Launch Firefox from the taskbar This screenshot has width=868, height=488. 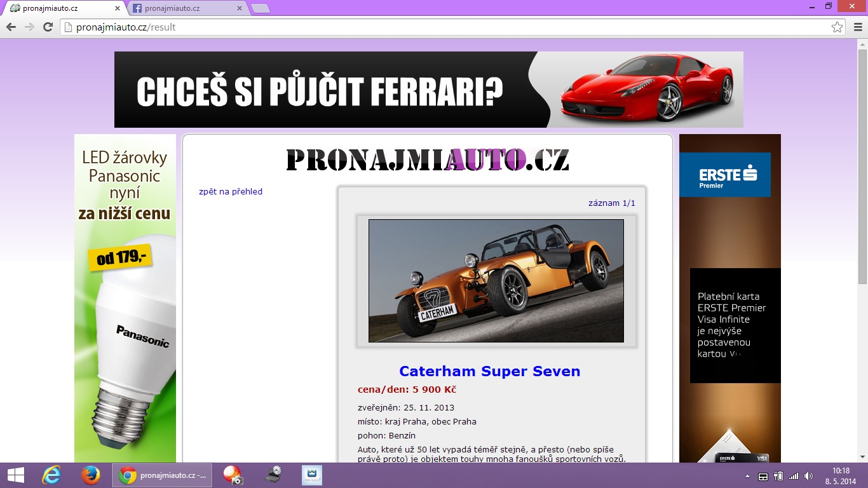click(91, 475)
